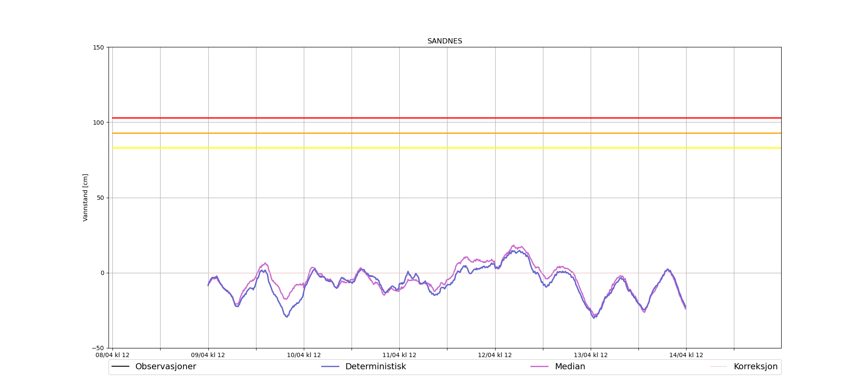Click the black Observasjoner legend line sample
The width and height of the screenshot is (868, 391).
click(120, 367)
